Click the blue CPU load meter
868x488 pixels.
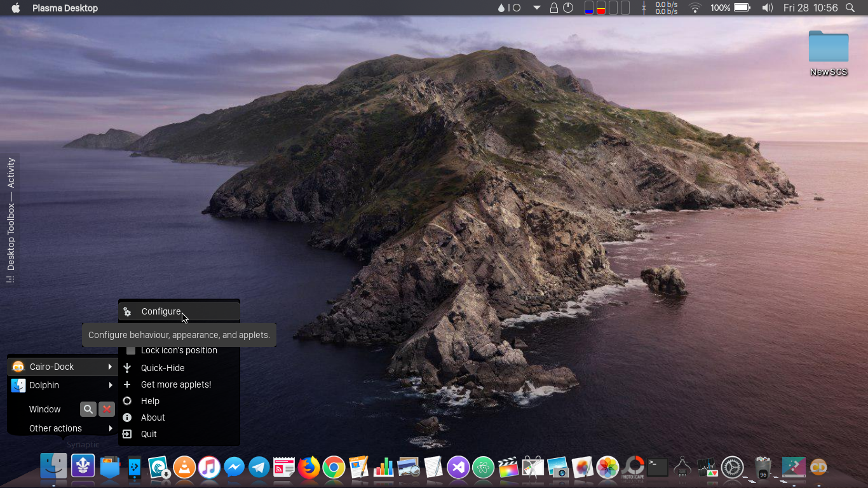[x=589, y=8]
